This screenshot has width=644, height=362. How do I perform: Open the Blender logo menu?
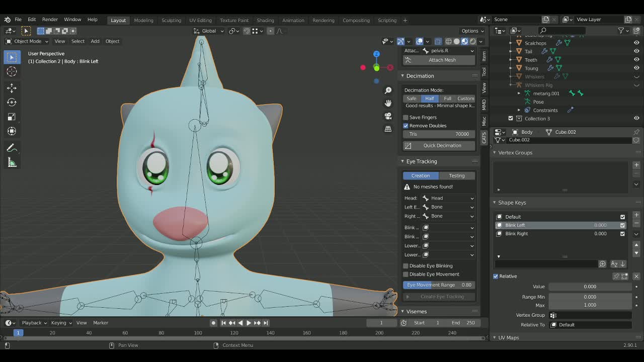[7, 20]
